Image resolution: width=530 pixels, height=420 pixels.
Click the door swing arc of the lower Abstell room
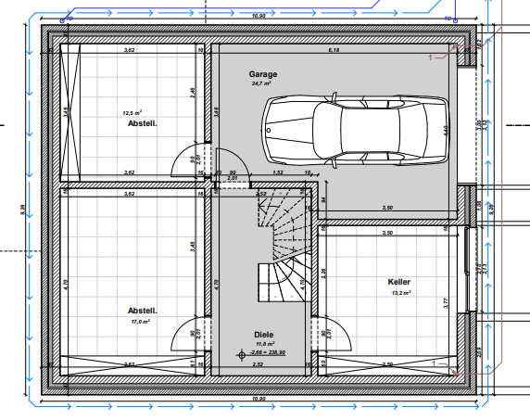pyautogui.click(x=187, y=333)
